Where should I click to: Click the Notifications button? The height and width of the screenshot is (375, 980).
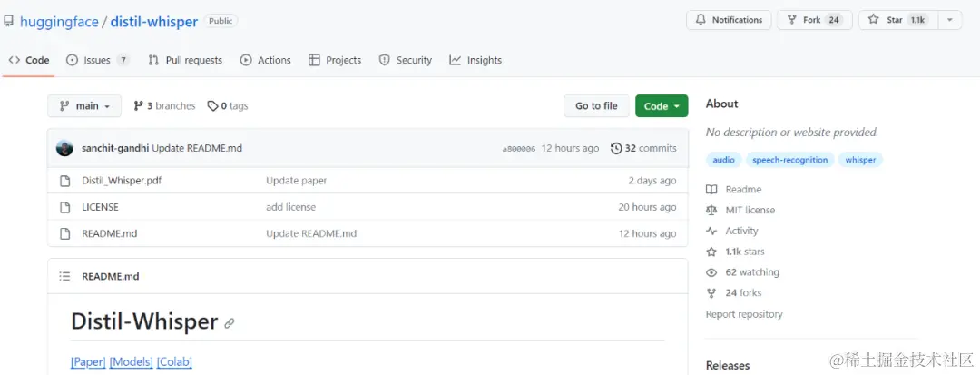point(729,20)
